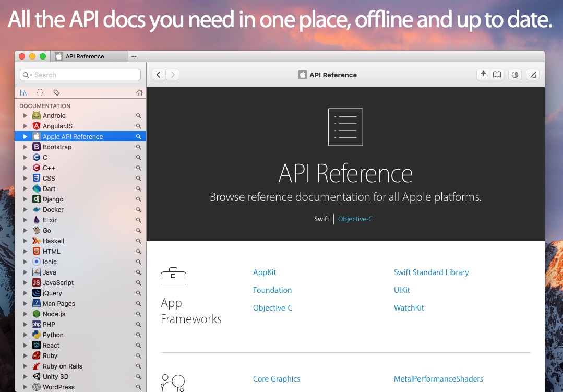Click the CSS row search magnifier
The height and width of the screenshot is (392, 563).
[138, 178]
